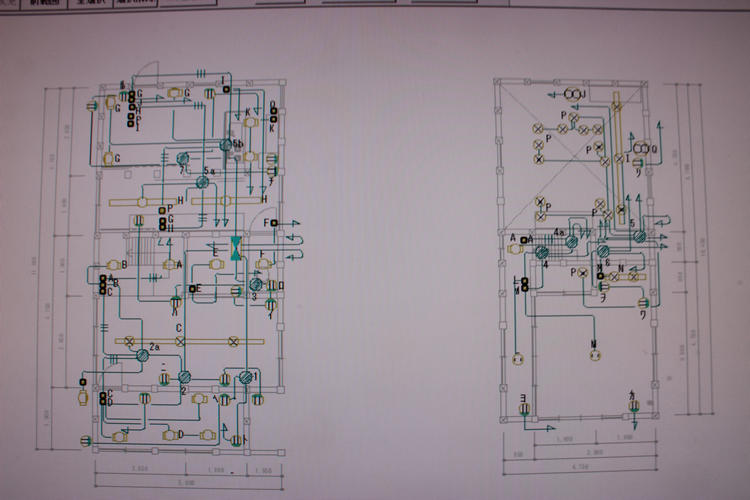This screenshot has height=500, width=750.
Task: Select the crossed lamp symbol under label C
Action: pyautogui.click(x=180, y=341)
